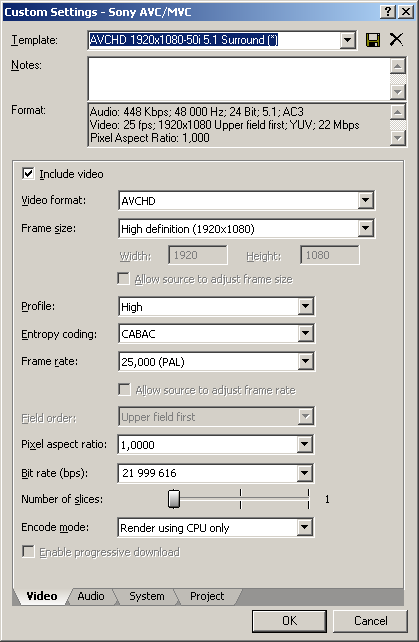
Task: Uncheck the Include video checkbox
Action: (x=28, y=174)
